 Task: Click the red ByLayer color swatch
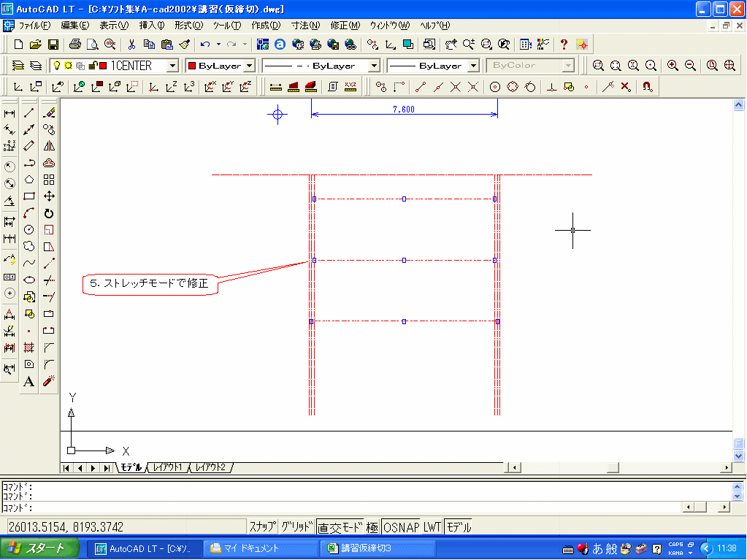click(x=192, y=66)
